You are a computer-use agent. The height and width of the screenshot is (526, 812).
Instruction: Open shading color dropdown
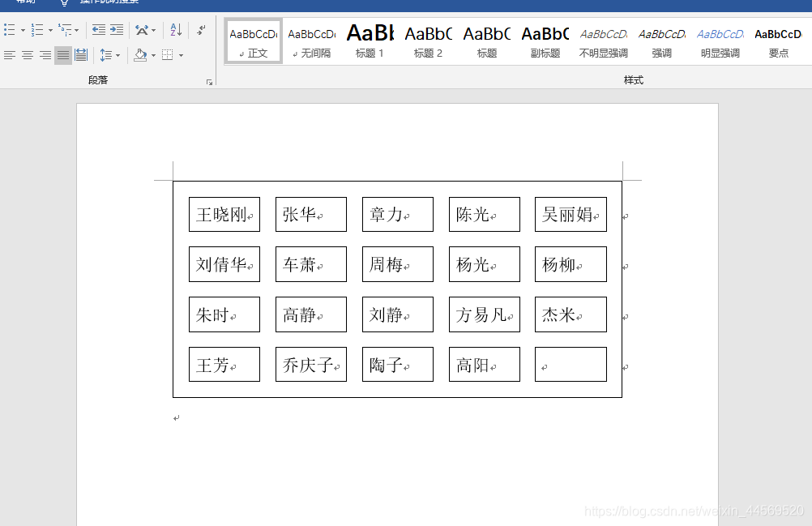pyautogui.click(x=153, y=55)
